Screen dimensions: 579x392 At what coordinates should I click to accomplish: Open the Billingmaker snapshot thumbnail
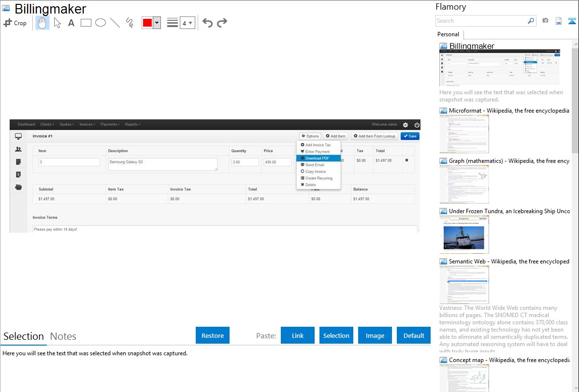coord(500,67)
